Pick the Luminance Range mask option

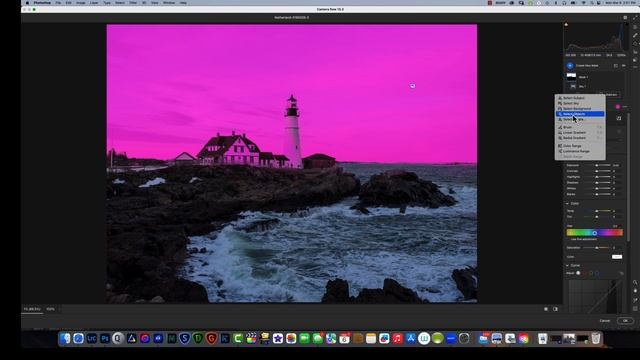[580, 151]
